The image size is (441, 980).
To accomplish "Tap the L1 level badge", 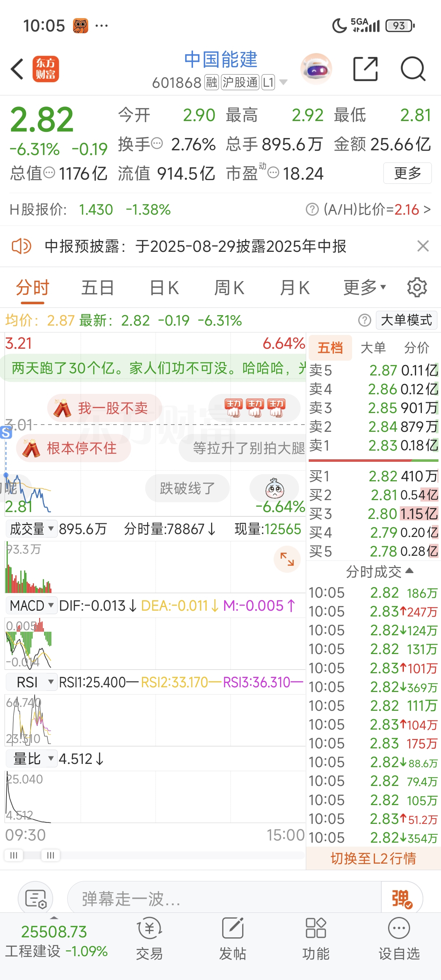I will (268, 82).
